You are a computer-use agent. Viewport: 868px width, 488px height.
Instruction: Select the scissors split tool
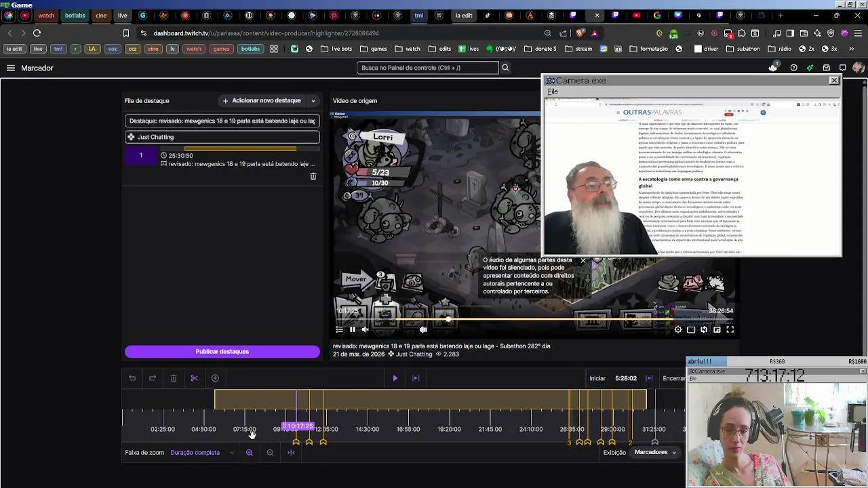click(194, 378)
